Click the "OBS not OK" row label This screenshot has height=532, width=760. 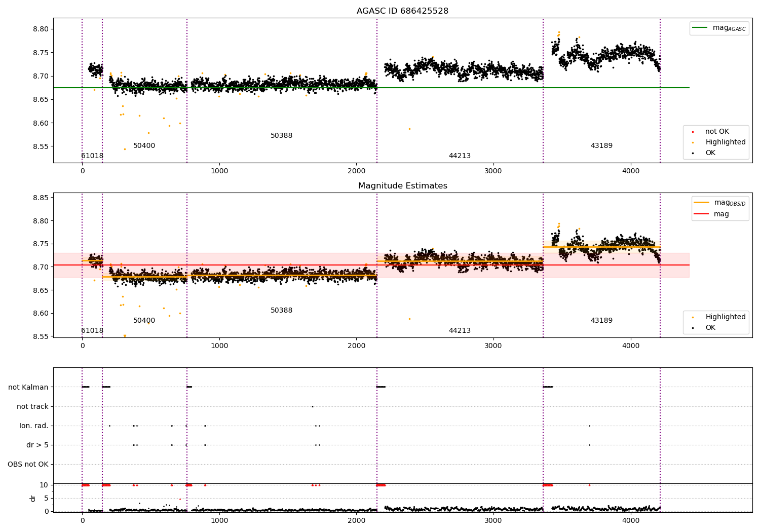point(28,465)
